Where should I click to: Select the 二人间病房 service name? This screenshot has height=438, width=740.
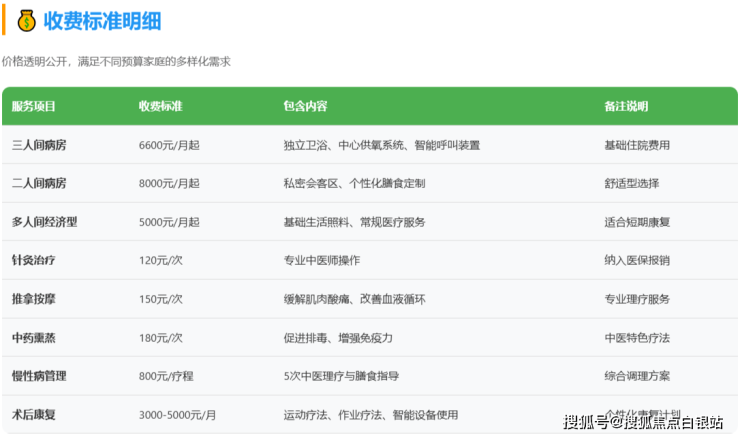tap(39, 183)
